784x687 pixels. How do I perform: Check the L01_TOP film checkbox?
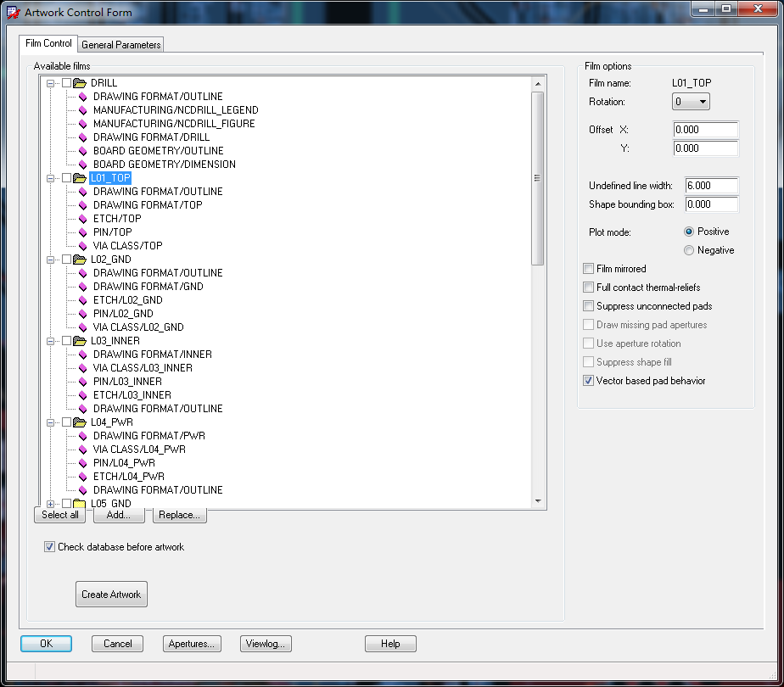pyautogui.click(x=66, y=178)
